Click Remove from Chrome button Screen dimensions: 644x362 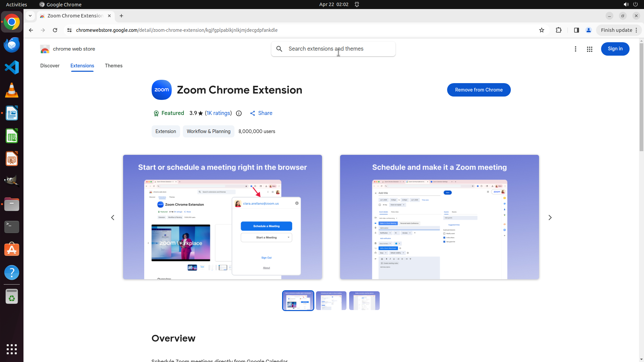click(479, 90)
